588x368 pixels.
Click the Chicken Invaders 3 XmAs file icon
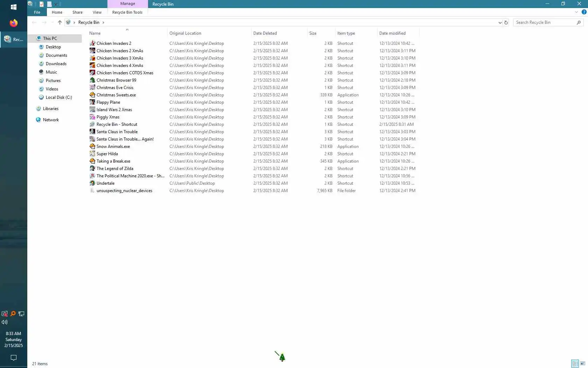(x=92, y=58)
